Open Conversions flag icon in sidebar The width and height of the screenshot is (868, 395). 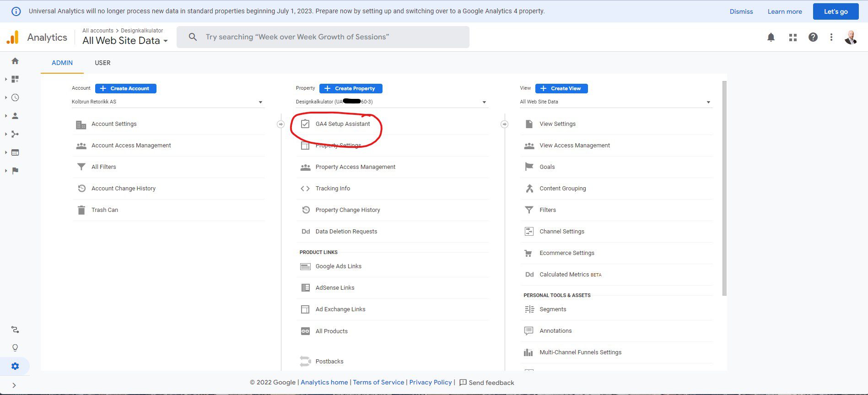(x=15, y=171)
